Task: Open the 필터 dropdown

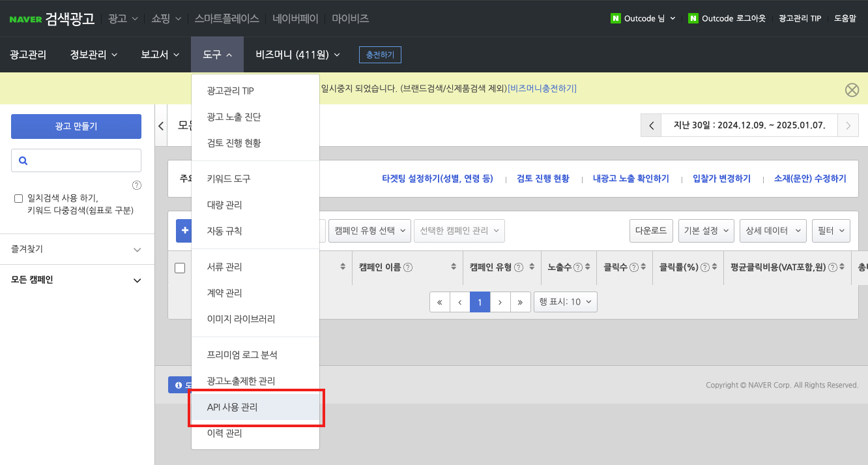Action: click(831, 230)
